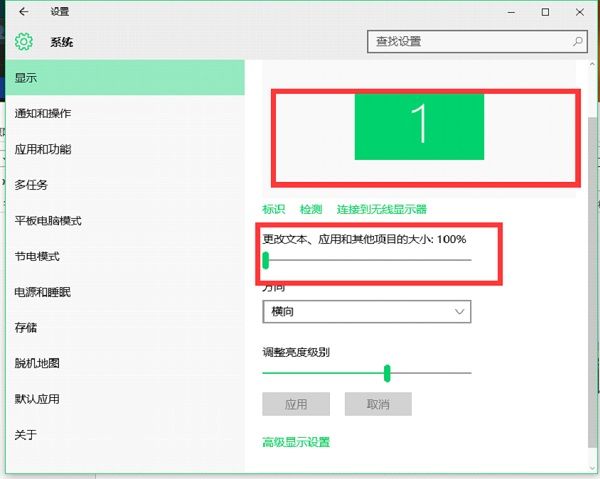The width and height of the screenshot is (600, 479).
Task: Go back with the arrow icon
Action: [24, 12]
